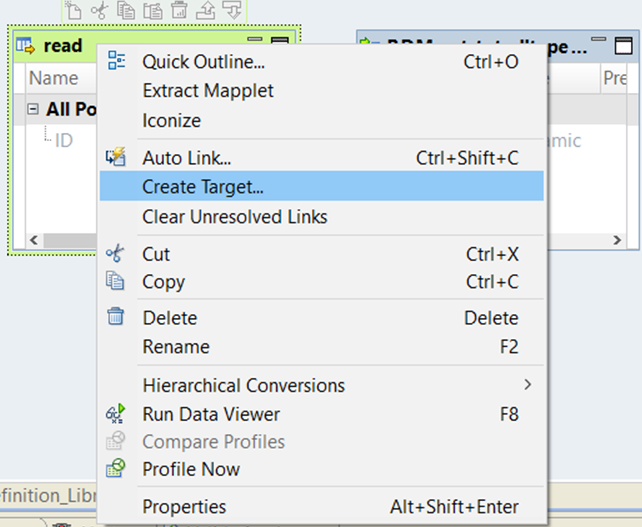
Task: Minimize the second transformation on the right
Action: [598, 40]
